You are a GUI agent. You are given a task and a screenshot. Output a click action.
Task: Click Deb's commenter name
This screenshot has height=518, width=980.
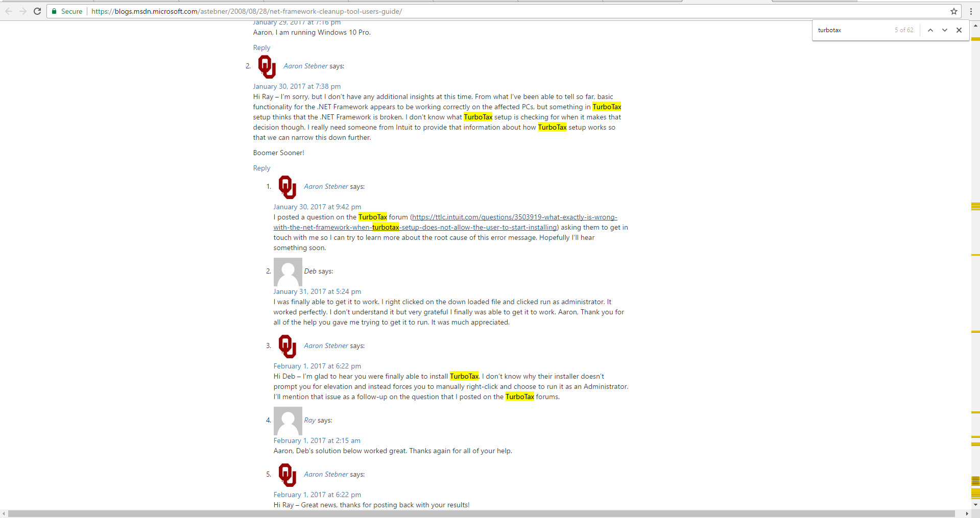coord(310,271)
